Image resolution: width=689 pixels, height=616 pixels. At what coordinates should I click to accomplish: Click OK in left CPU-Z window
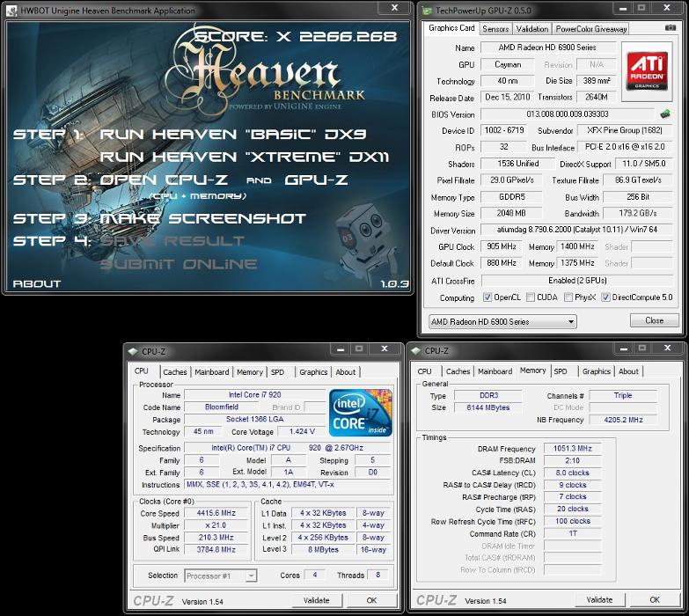[371, 600]
